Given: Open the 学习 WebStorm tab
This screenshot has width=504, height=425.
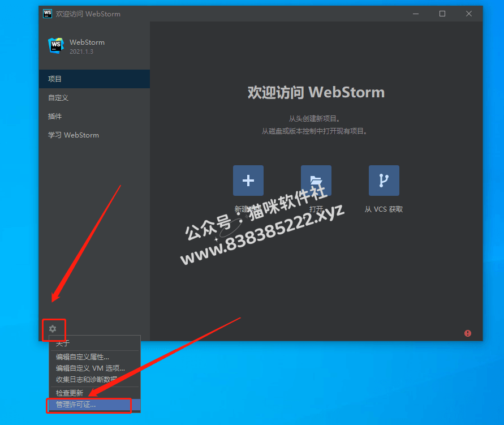Looking at the screenshot, I should [94, 135].
